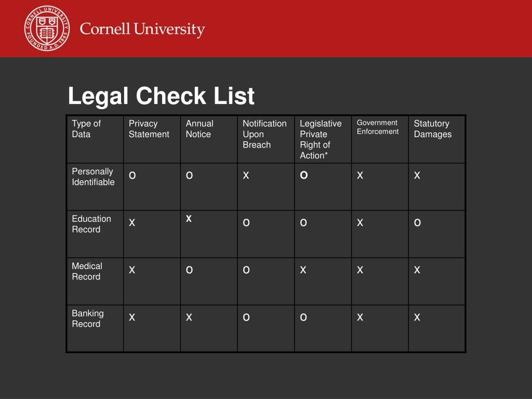Select Personally Identifiable's Private Right of Action O
The height and width of the screenshot is (399, 532).
(x=303, y=175)
